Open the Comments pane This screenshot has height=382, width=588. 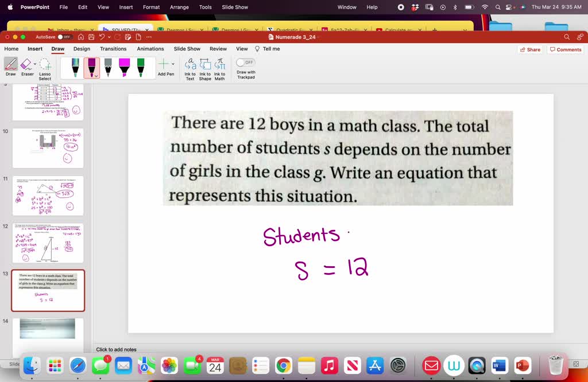565,49
